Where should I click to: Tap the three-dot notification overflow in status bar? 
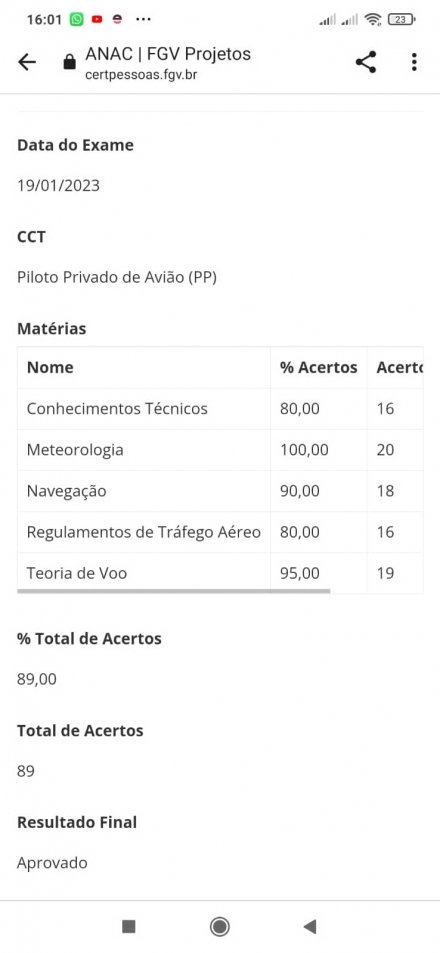pos(143,19)
